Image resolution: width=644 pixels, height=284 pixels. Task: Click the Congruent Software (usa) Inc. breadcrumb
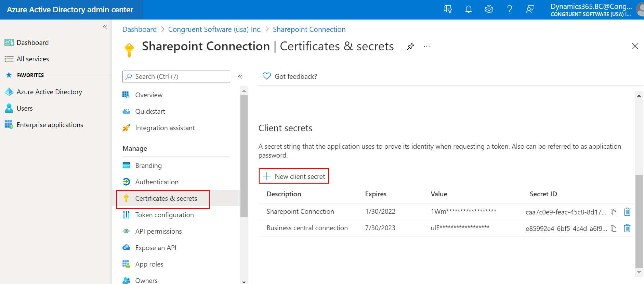pos(215,29)
